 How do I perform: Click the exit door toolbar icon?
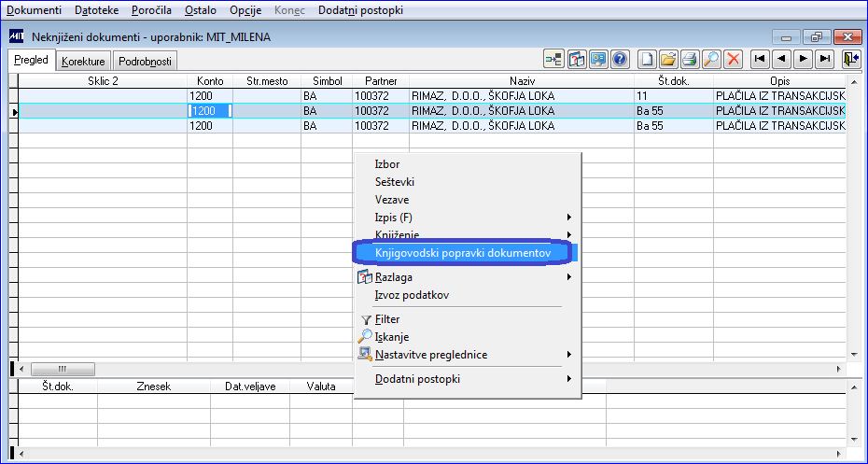[x=851, y=59]
